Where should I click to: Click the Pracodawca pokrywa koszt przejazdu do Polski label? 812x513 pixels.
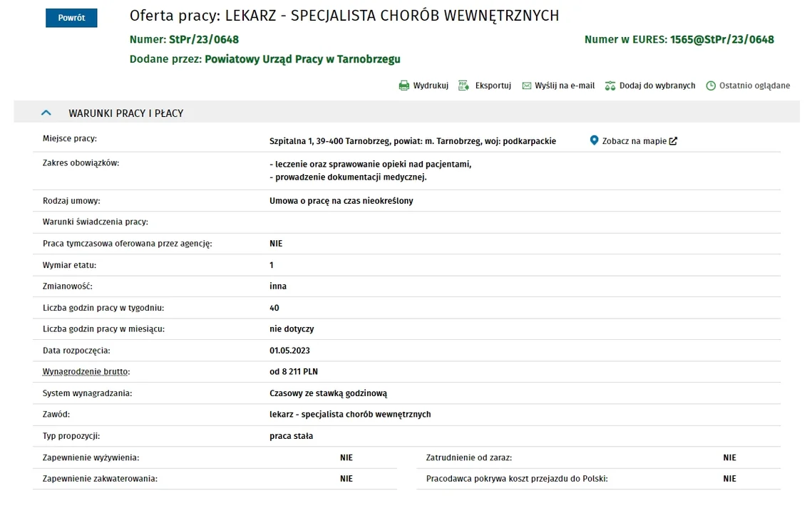tap(517, 479)
